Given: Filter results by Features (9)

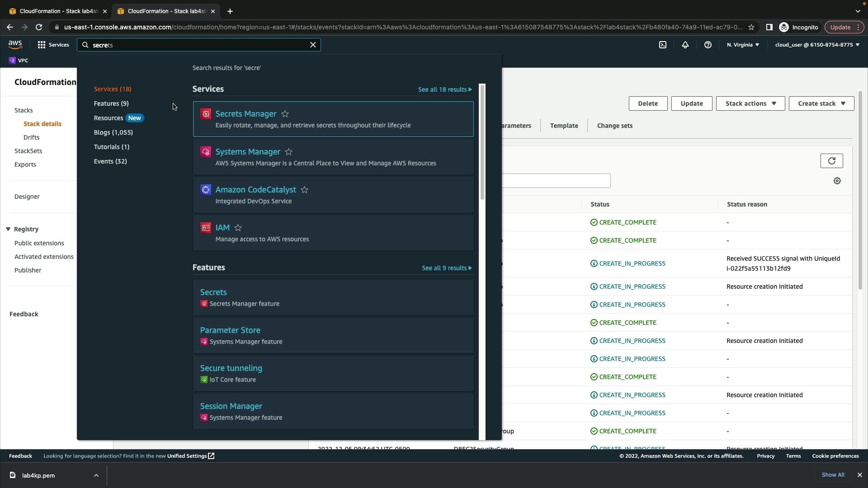Looking at the screenshot, I should click(111, 103).
